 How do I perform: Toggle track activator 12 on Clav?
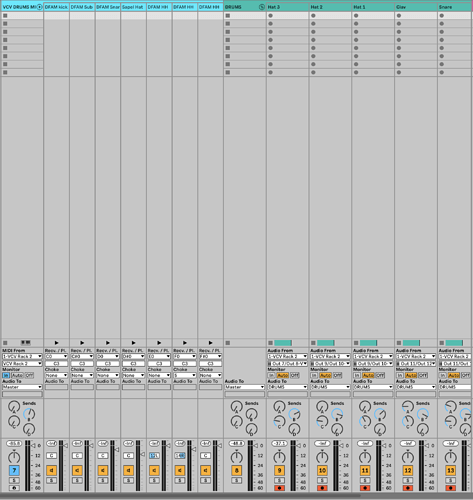point(408,471)
